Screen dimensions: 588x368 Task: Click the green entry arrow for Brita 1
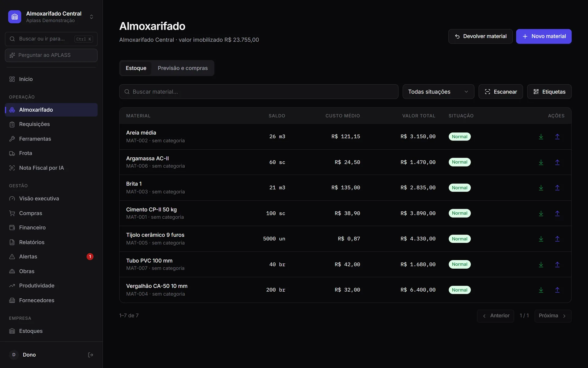pyautogui.click(x=541, y=188)
